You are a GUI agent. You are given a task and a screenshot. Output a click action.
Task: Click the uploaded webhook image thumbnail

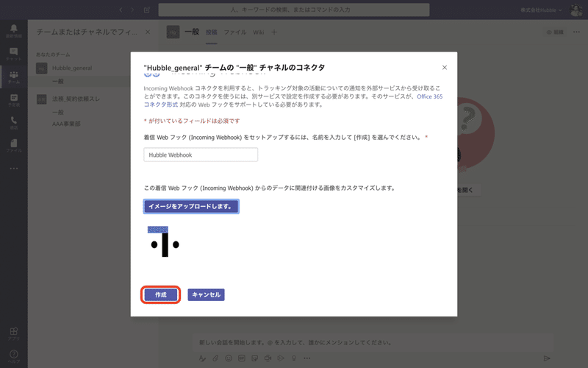coord(165,242)
